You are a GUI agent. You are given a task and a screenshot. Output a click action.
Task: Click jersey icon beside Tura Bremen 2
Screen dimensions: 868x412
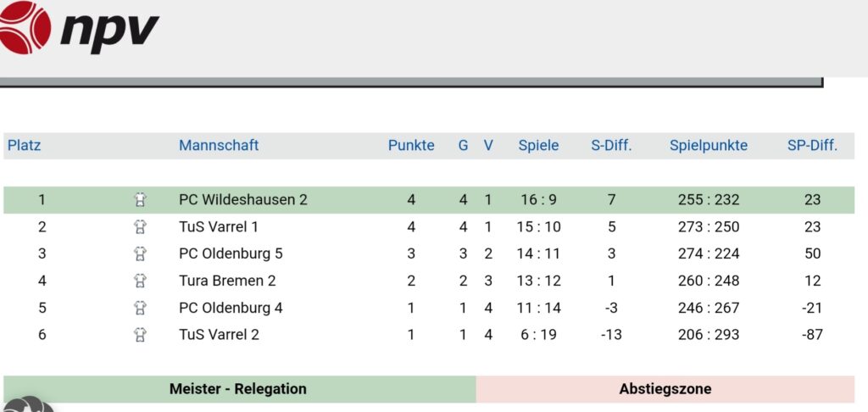coord(141,281)
